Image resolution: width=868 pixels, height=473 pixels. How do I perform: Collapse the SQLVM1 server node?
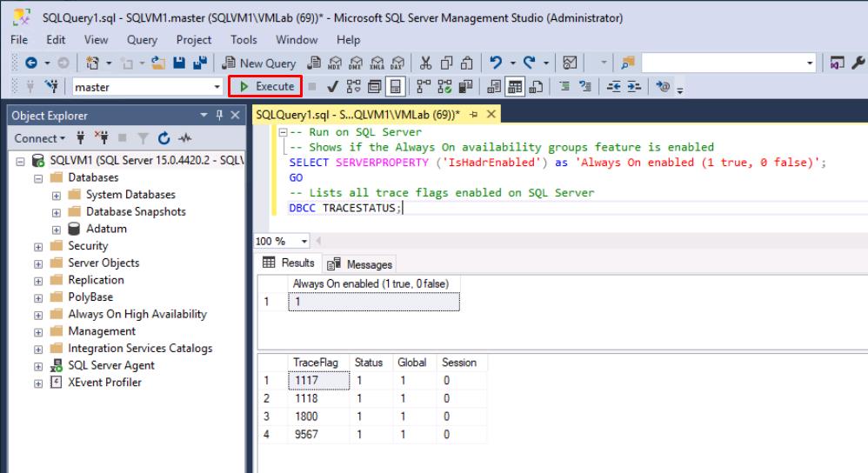coord(21,162)
